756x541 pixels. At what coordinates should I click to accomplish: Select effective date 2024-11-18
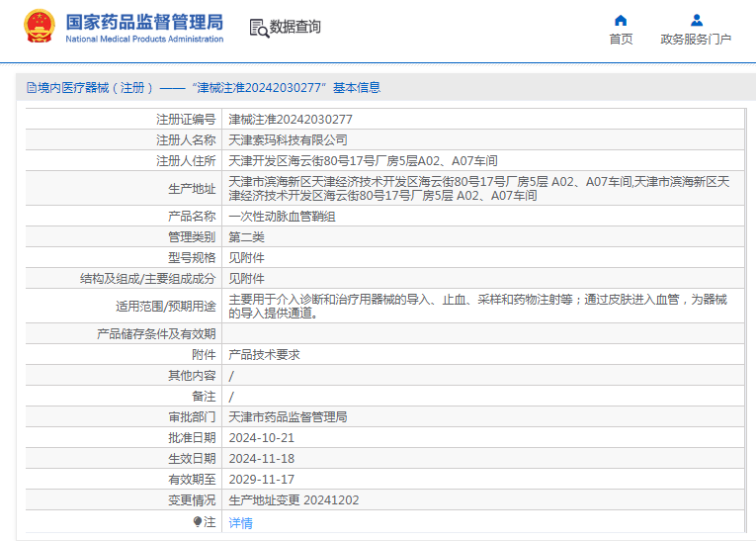(x=261, y=459)
